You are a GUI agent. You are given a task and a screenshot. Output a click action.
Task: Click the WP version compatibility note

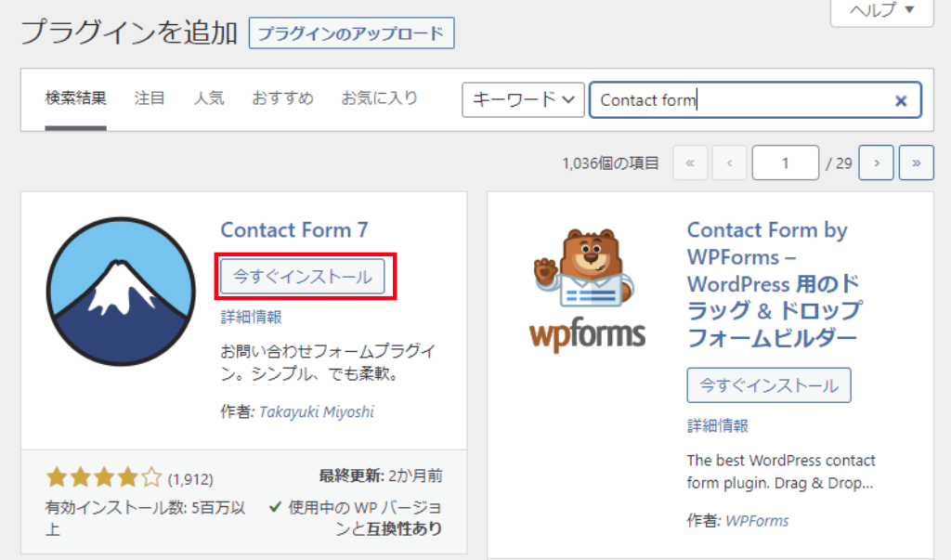pos(356,517)
